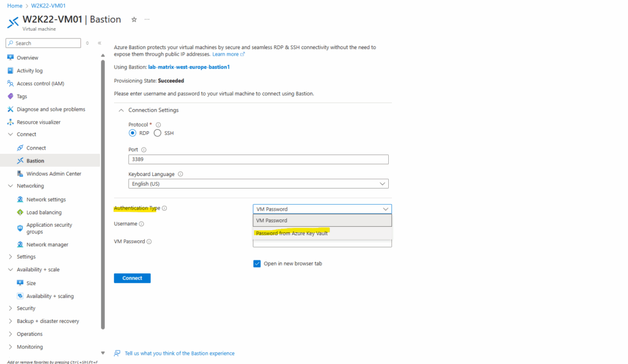Click the Network manager icon
This screenshot has height=364, width=628.
point(20,245)
